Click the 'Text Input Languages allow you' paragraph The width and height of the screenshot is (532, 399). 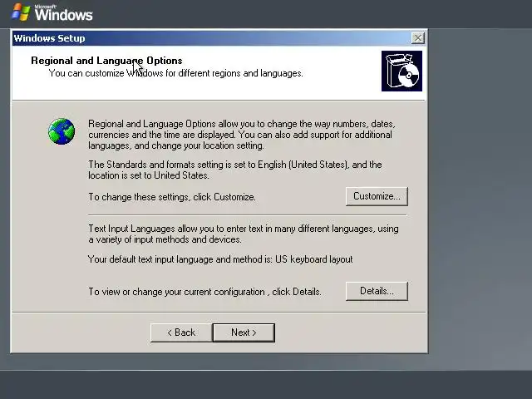pyautogui.click(x=244, y=234)
